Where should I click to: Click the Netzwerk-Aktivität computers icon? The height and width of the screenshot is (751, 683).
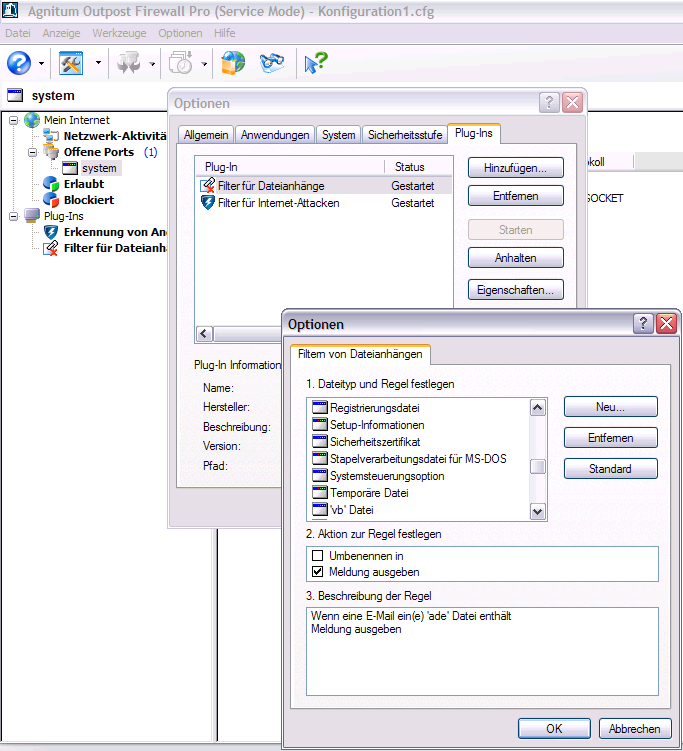pyautogui.click(x=51, y=136)
